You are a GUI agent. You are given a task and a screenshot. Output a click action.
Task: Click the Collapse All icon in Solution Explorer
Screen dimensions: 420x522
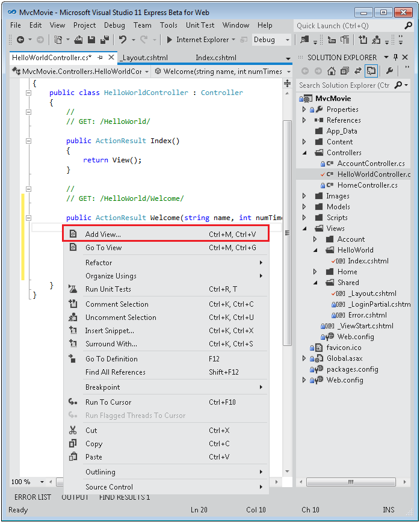(344, 70)
